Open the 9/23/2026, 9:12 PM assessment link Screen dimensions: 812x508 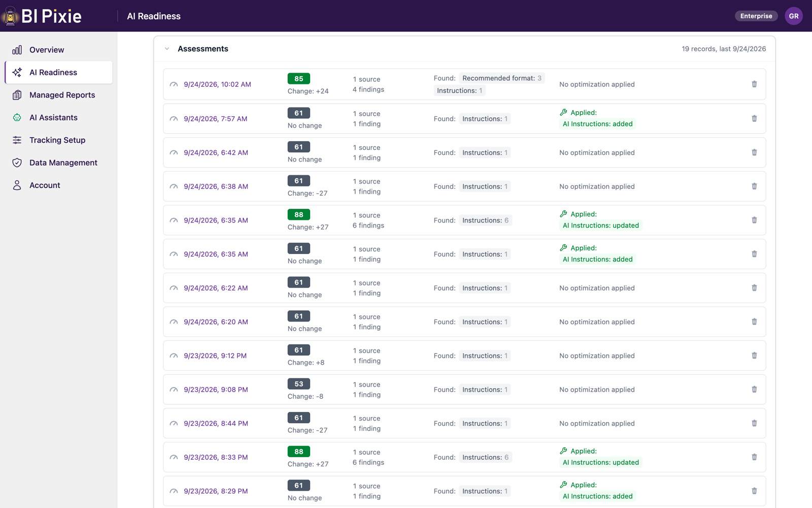(x=215, y=356)
